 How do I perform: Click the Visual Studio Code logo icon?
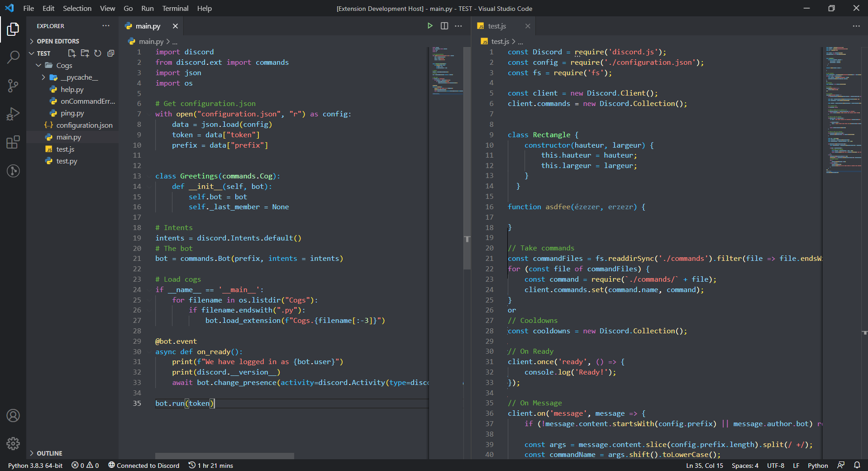(10, 8)
